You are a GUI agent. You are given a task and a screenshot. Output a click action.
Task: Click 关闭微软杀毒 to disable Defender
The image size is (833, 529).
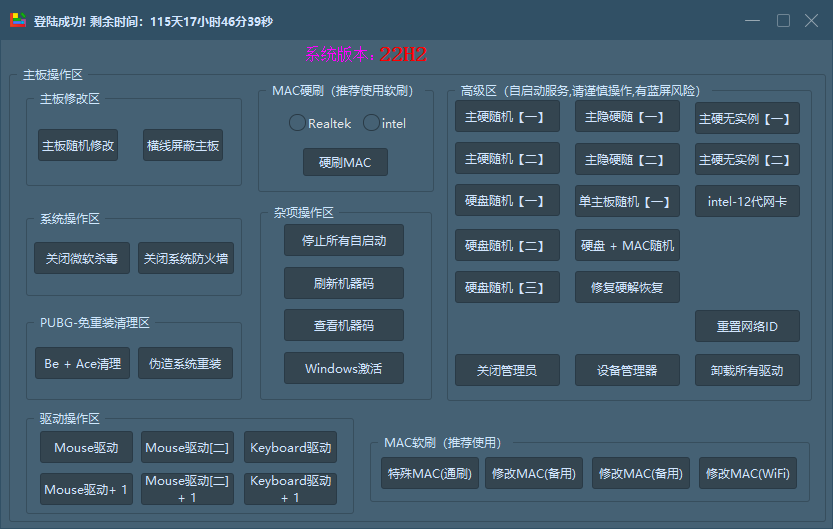point(81,258)
